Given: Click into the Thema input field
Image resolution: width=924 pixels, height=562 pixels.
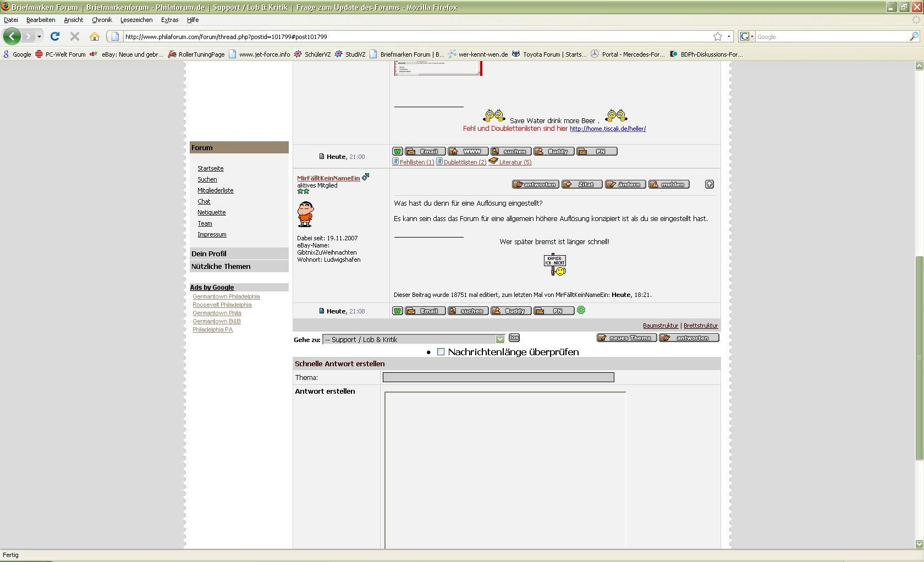Looking at the screenshot, I should pyautogui.click(x=498, y=377).
